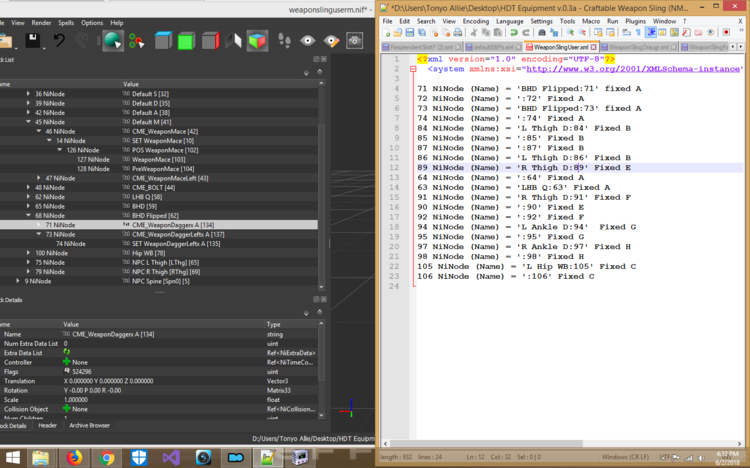750x468 pixels.
Task: Open the Header tab in NifSkope
Action: coord(47,425)
